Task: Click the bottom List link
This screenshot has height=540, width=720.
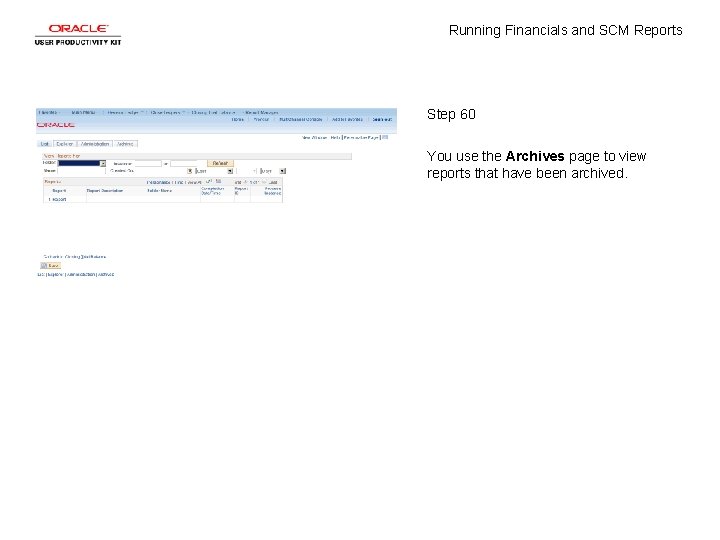Action: 41,274
